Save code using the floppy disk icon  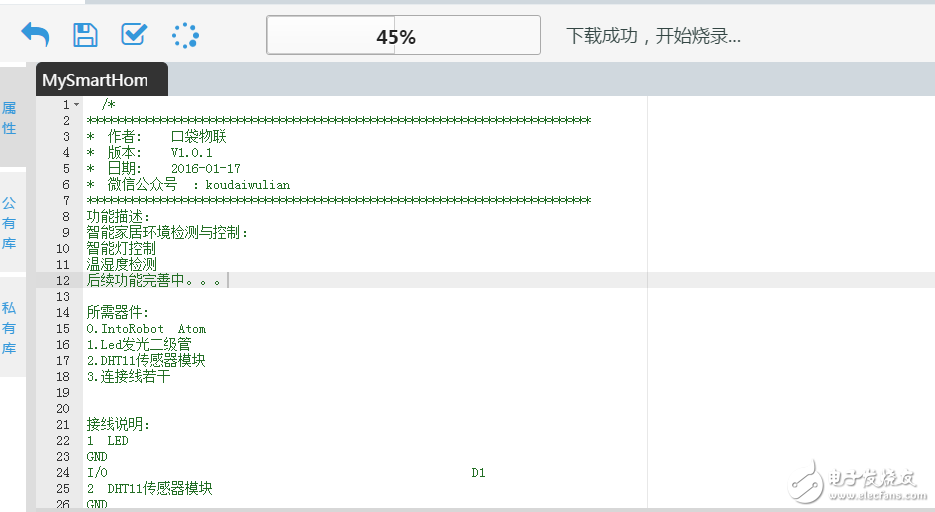tap(85, 35)
